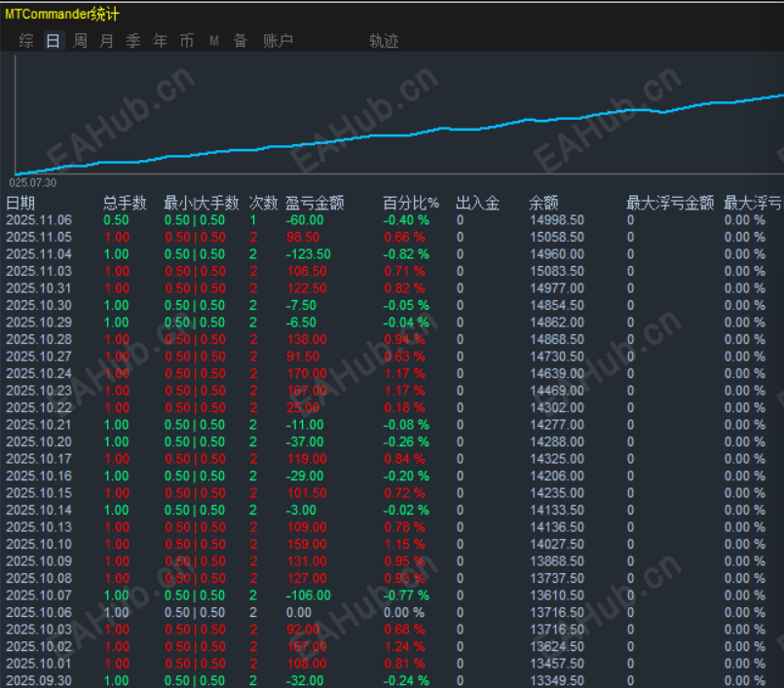The height and width of the screenshot is (688, 784).
Task: Click balance 14469.00
Action: (x=557, y=390)
